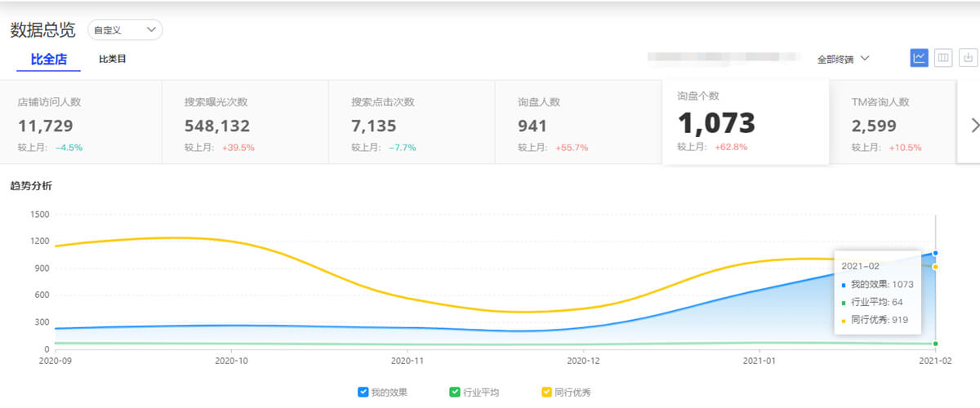Expand the 全部终端 terminal dropdown
This screenshot has width=980, height=408.
click(x=843, y=59)
